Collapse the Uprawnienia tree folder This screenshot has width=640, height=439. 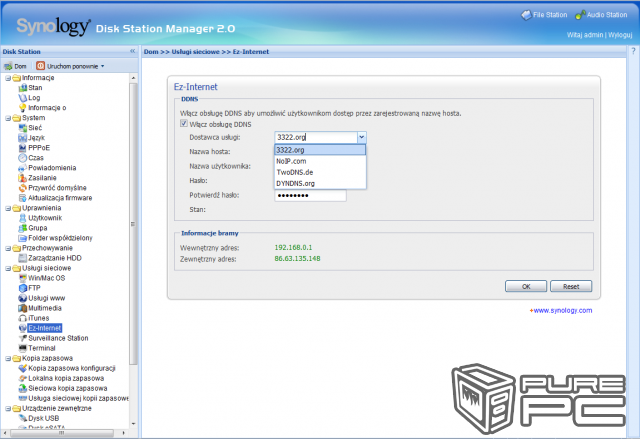pos(8,208)
